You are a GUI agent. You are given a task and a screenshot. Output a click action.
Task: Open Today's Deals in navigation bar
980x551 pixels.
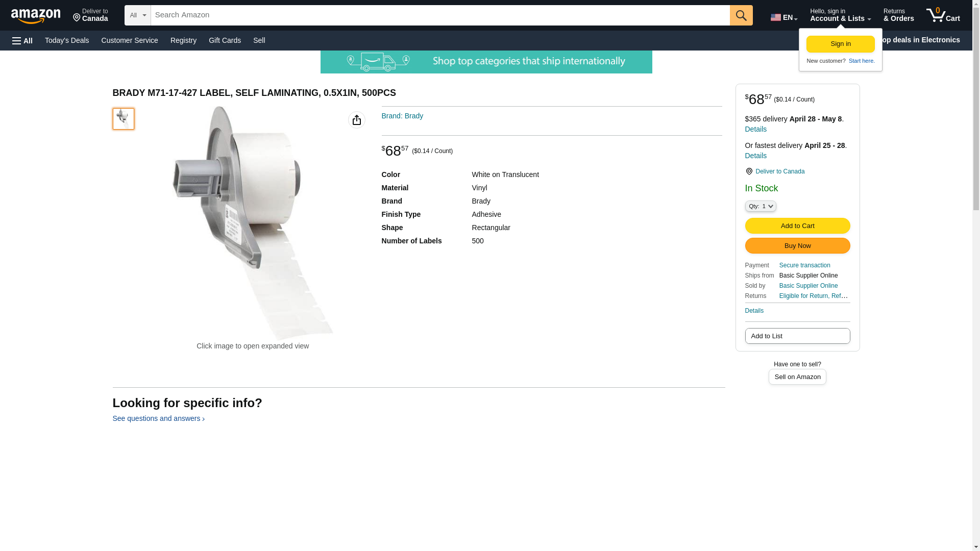[67, 40]
